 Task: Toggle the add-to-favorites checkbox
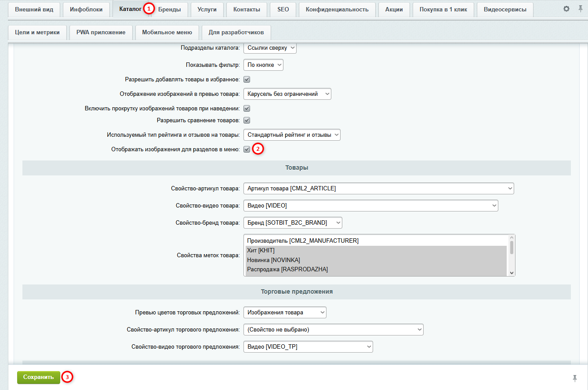[247, 80]
